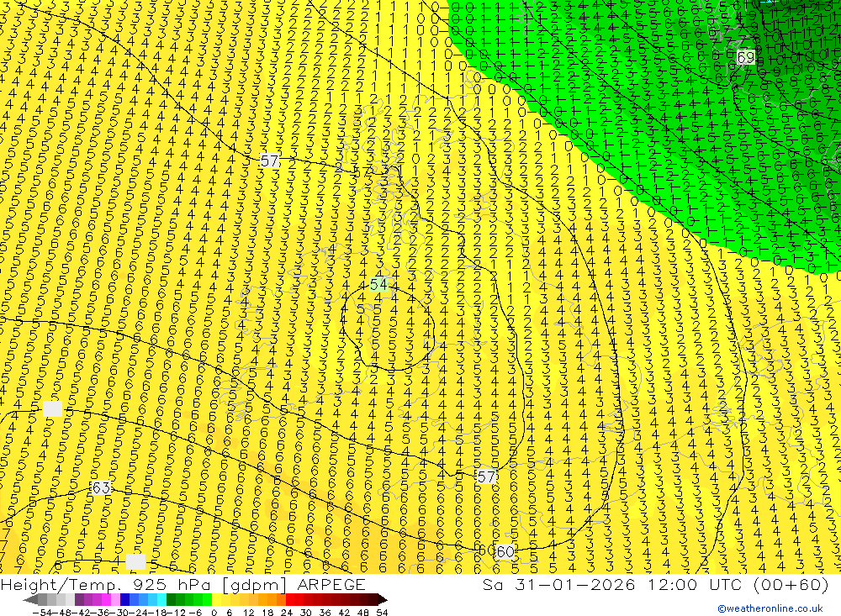Viewport: 841px width, 616px height.
Task: Select the upper 57 contour label
Action: (269, 161)
